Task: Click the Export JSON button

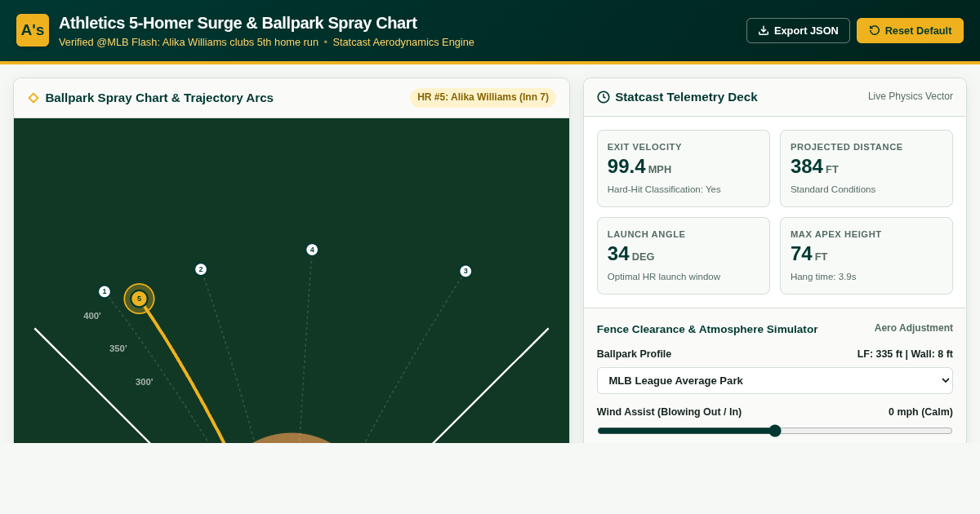Action: 798,30
